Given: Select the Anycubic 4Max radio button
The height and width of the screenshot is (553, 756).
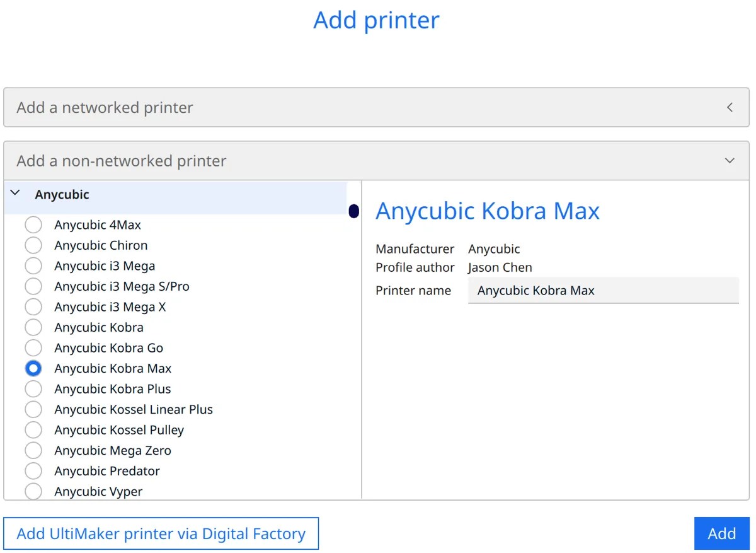Looking at the screenshot, I should coord(33,224).
